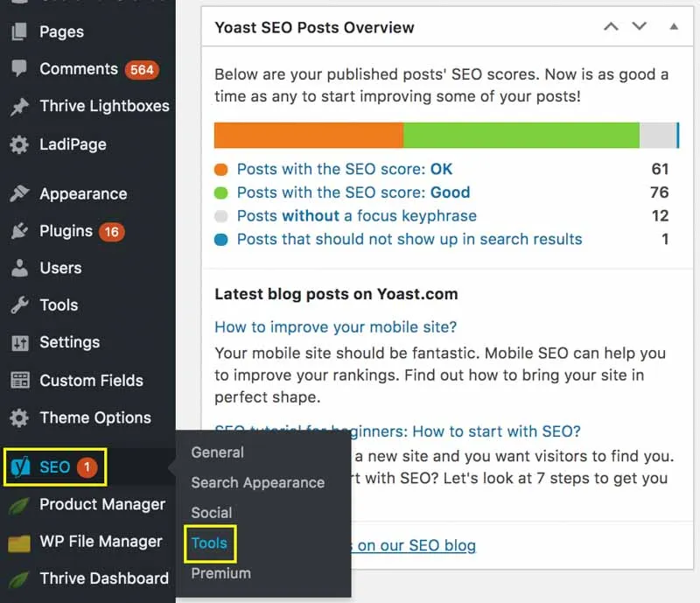
Task: Click the WP File Manager folder icon
Action: click(19, 543)
